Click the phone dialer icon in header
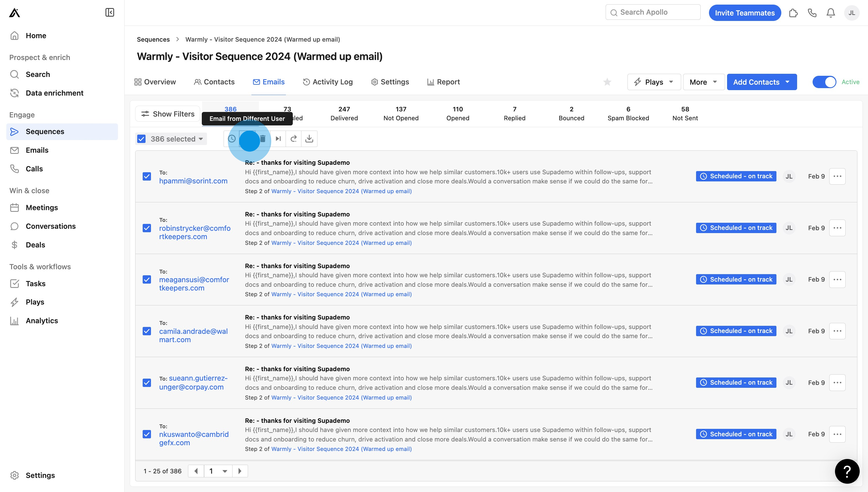The height and width of the screenshot is (492, 868). tap(812, 13)
